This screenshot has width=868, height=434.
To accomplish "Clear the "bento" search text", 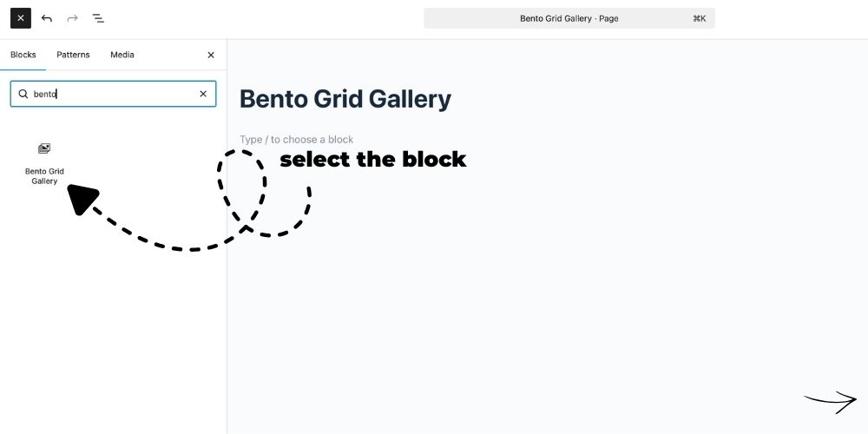I will coord(203,94).
